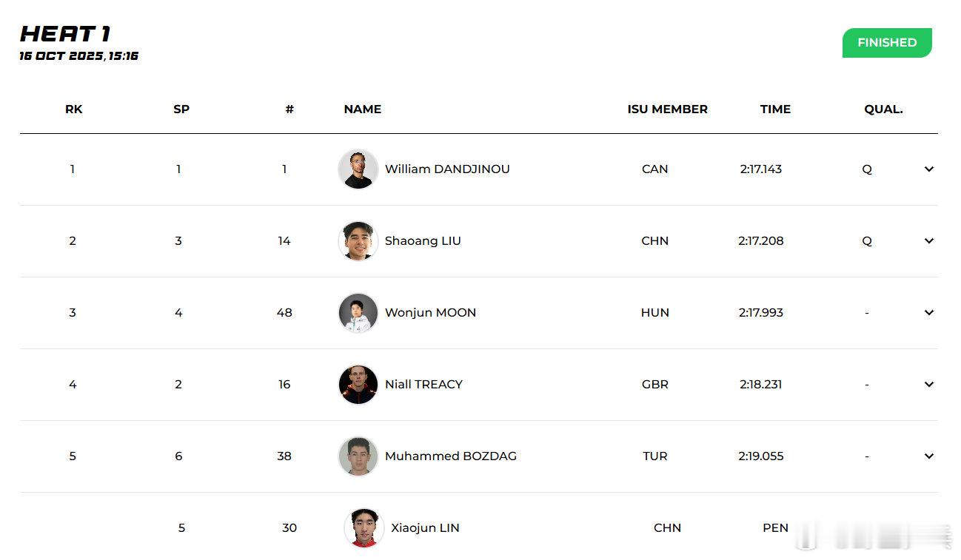
Task: Expand Shaoang LIU's result row chevron
Action: (x=928, y=241)
